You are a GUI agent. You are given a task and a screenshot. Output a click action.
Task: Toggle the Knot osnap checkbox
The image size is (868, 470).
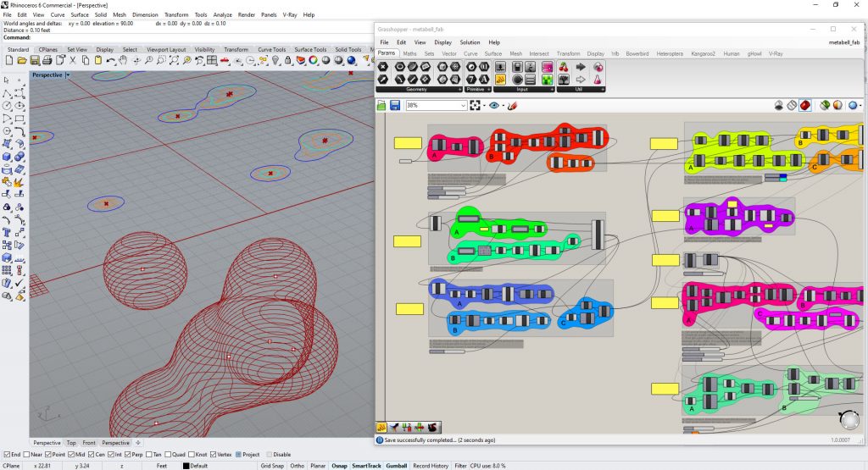[192, 455]
